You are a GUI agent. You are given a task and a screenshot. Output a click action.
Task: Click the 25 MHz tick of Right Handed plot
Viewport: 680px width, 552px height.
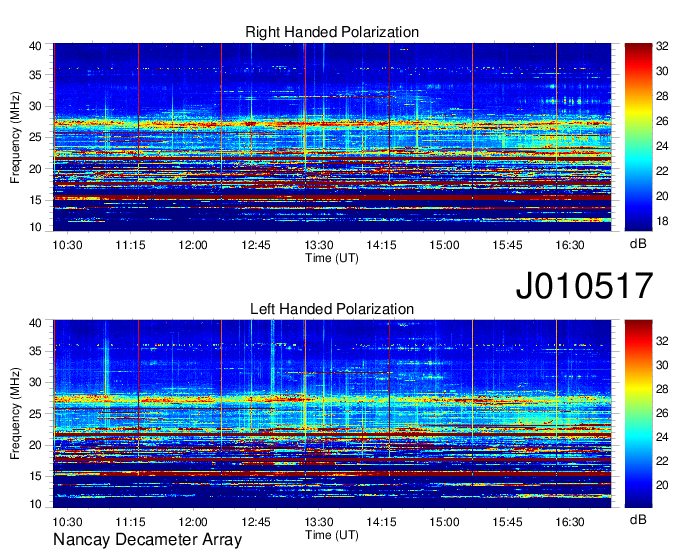(35, 137)
